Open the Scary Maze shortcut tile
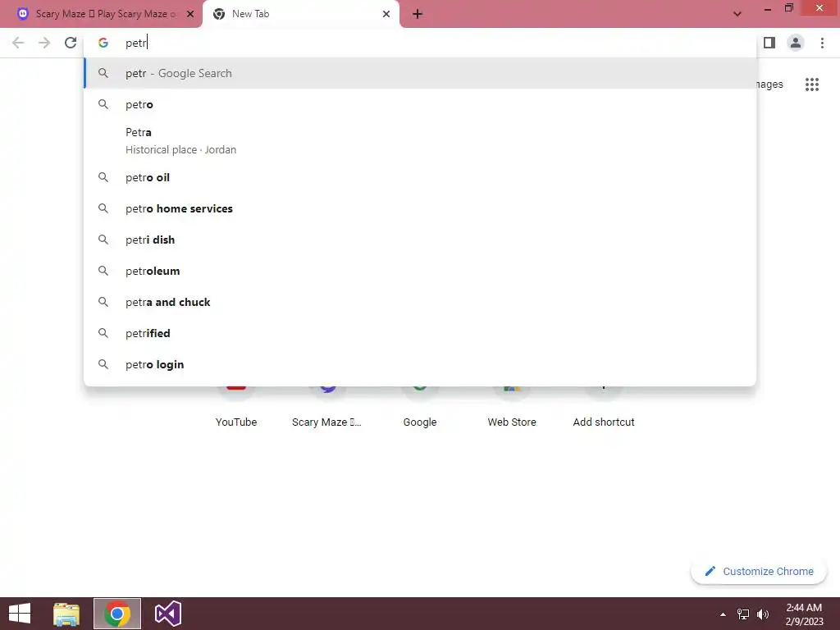Screen dimensions: 840x630 (x=326, y=406)
